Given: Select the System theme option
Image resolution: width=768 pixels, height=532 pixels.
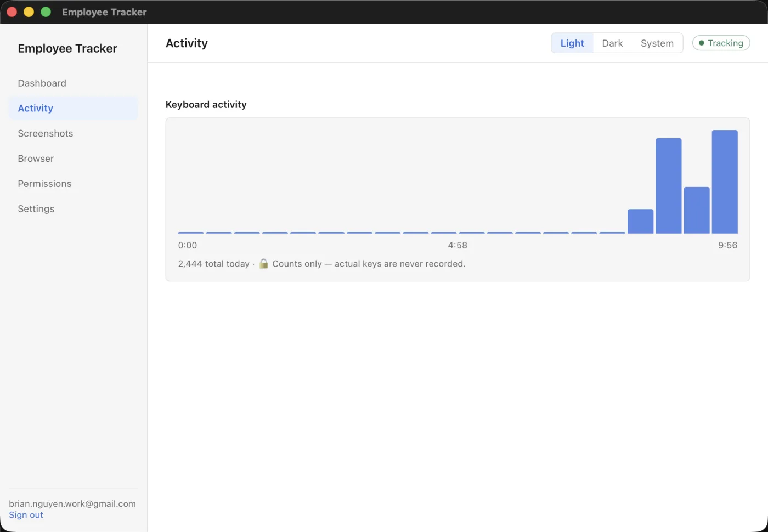Looking at the screenshot, I should click(x=657, y=43).
